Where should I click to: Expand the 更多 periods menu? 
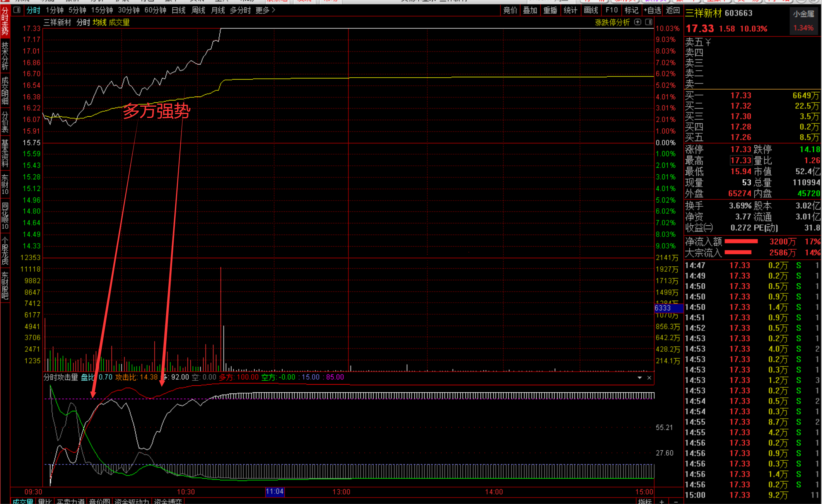(265, 10)
